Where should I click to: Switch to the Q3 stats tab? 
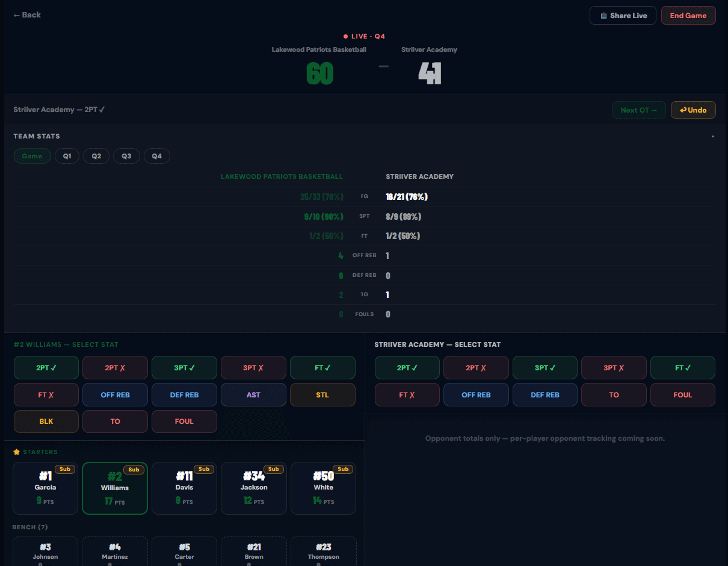click(x=126, y=156)
